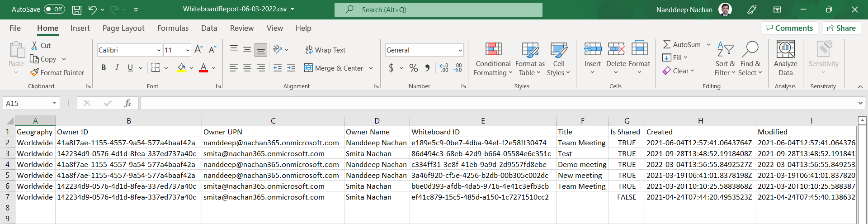
Task: Click the Share button
Action: pyautogui.click(x=841, y=28)
